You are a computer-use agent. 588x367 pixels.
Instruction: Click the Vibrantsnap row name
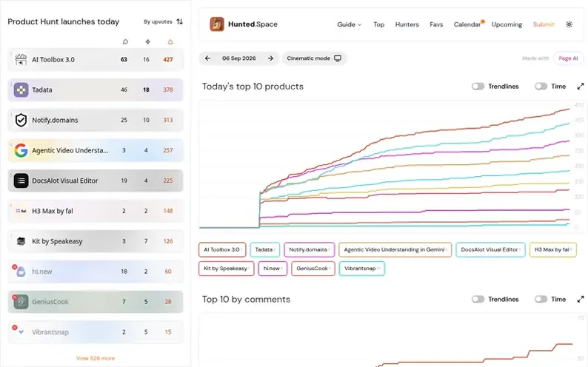[x=50, y=332]
